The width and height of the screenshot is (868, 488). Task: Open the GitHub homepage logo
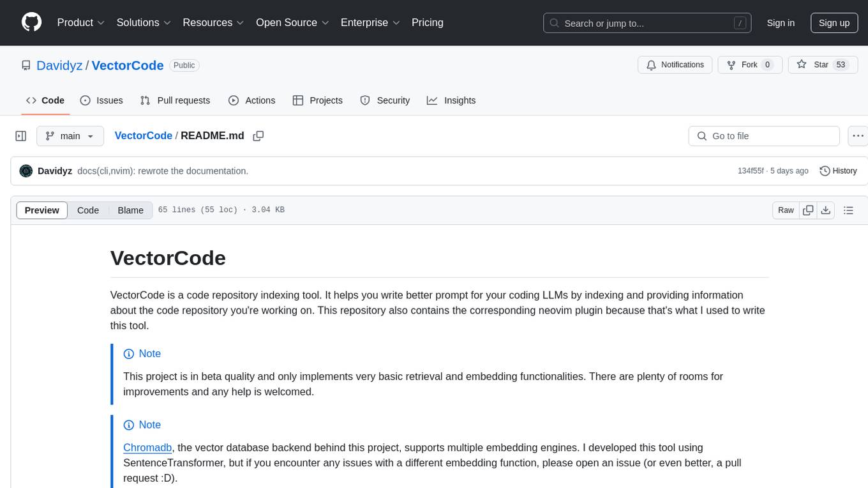(31, 22)
